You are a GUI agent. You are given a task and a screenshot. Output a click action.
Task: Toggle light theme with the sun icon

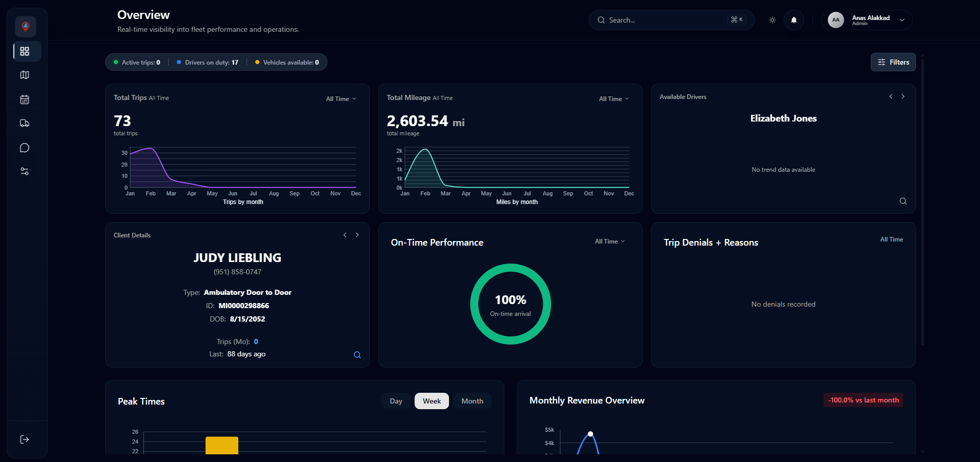click(772, 19)
